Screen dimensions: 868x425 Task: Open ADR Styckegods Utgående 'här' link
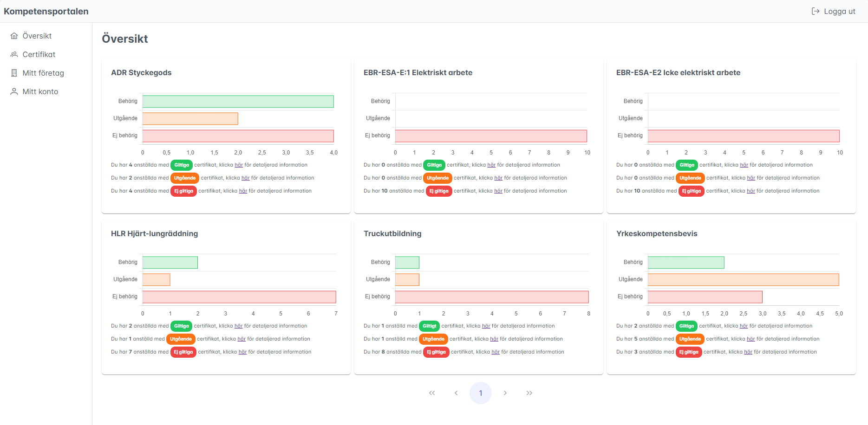point(246,178)
